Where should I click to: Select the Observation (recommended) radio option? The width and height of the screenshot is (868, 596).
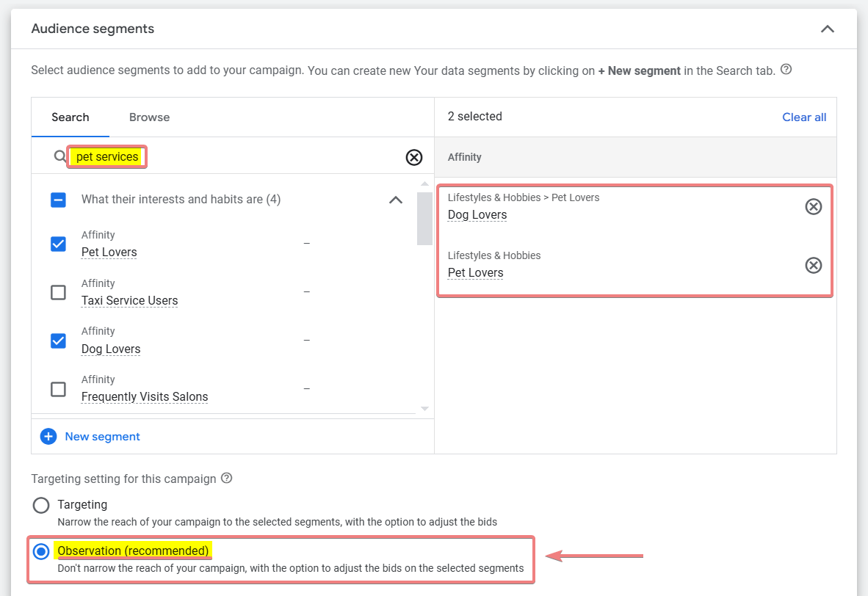click(41, 551)
